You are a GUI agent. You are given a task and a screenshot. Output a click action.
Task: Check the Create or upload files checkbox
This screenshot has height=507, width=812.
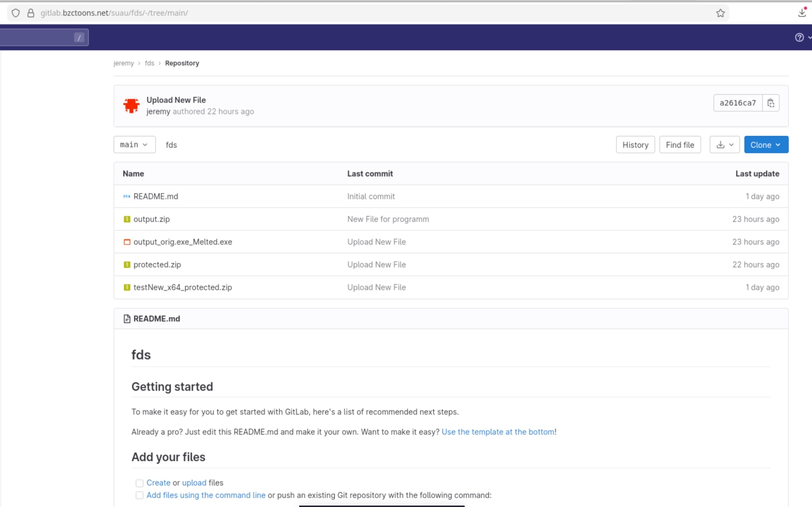140,483
